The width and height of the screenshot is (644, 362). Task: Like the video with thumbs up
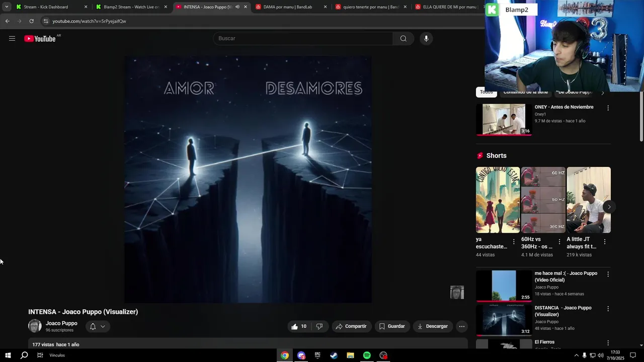tap(299, 326)
